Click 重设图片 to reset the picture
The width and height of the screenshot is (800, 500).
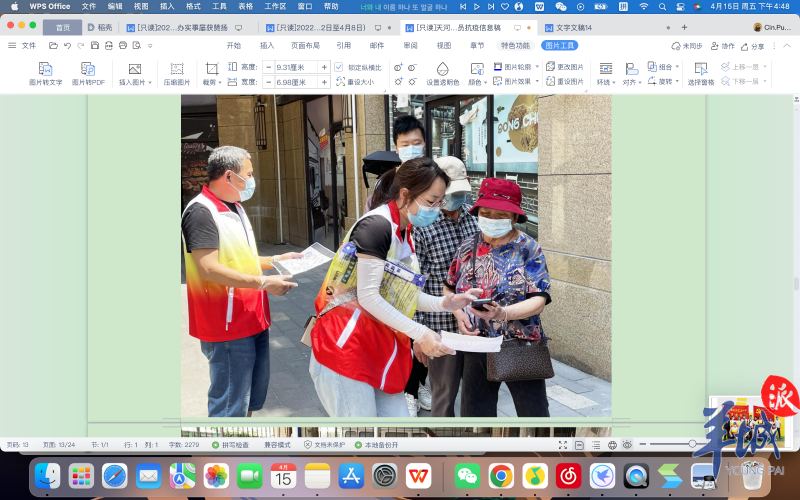565,81
